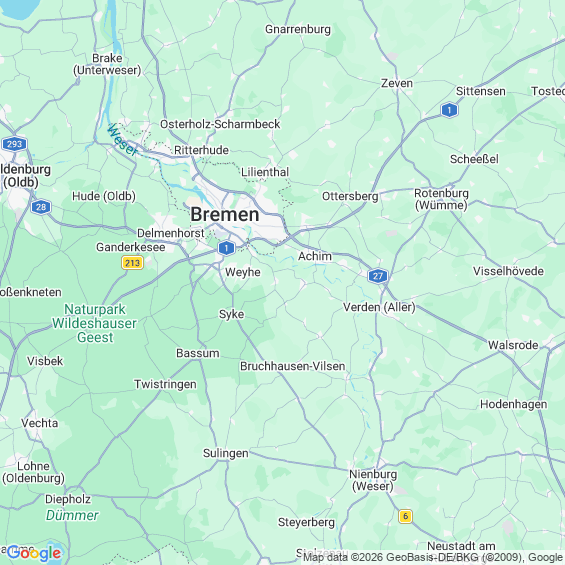Click the Verden (Aller) town label
The height and width of the screenshot is (565, 565).
click(379, 307)
